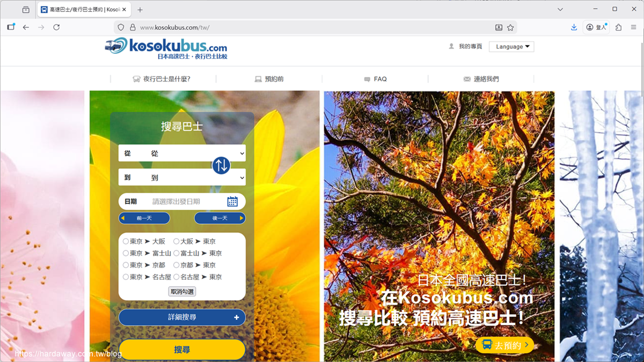This screenshot has height=362, width=644.
Task: Click the kosokubus.com logo
Action: pyautogui.click(x=166, y=48)
